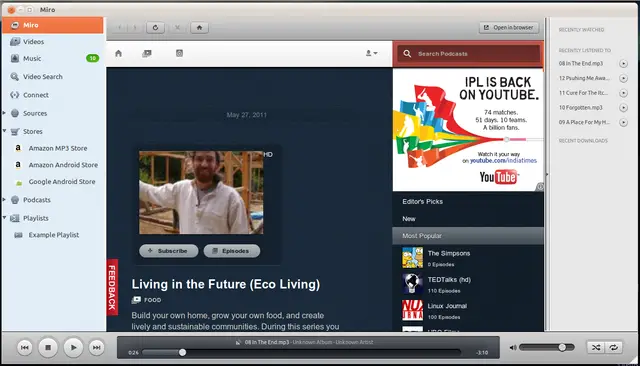This screenshot has width=640, height=366.
Task: Open the FOOD category
Action: point(153,300)
